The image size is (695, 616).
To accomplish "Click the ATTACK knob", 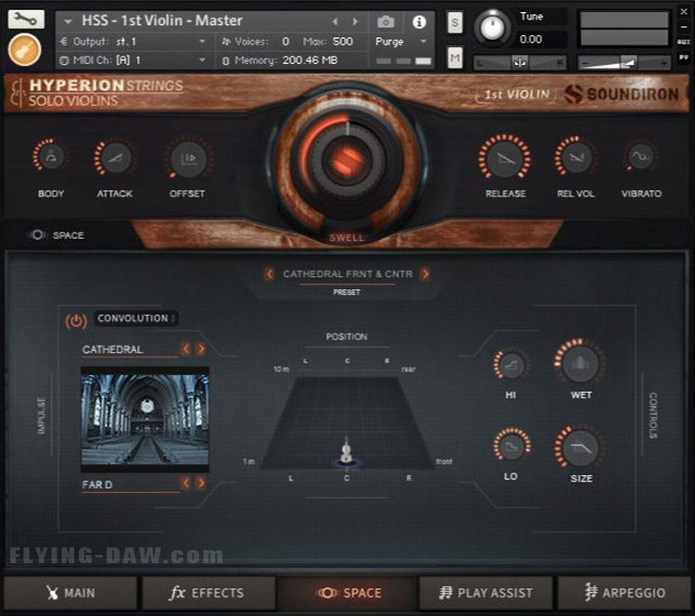I will pyautogui.click(x=115, y=157).
